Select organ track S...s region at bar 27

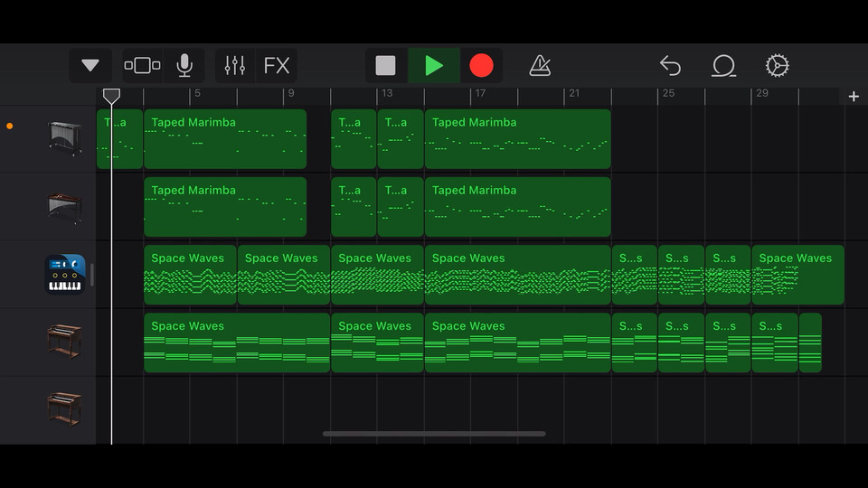728,343
